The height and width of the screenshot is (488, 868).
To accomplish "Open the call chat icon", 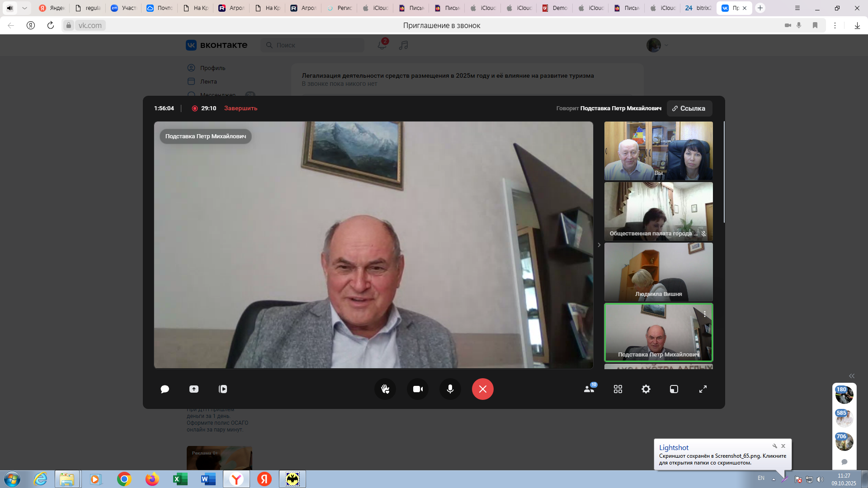I will 165,389.
